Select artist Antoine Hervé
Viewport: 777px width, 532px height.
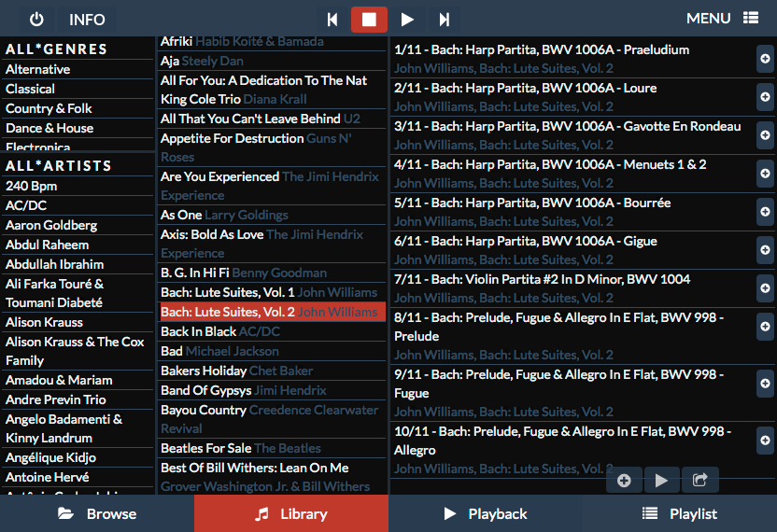(x=78, y=478)
